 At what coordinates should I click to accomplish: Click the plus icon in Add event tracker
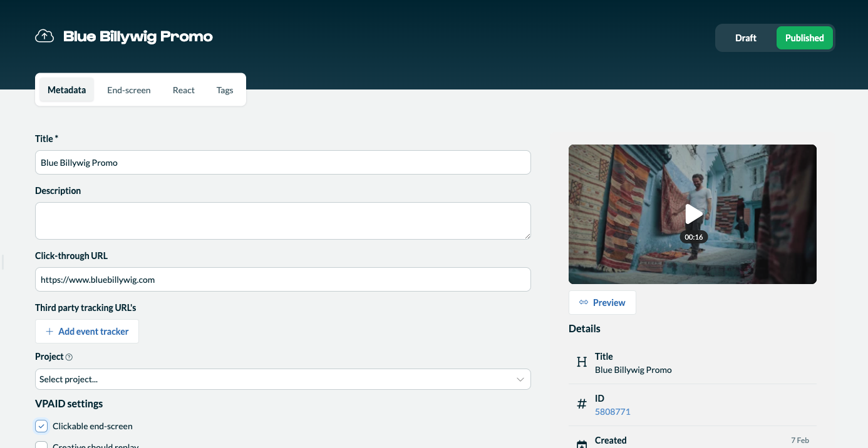tap(49, 332)
